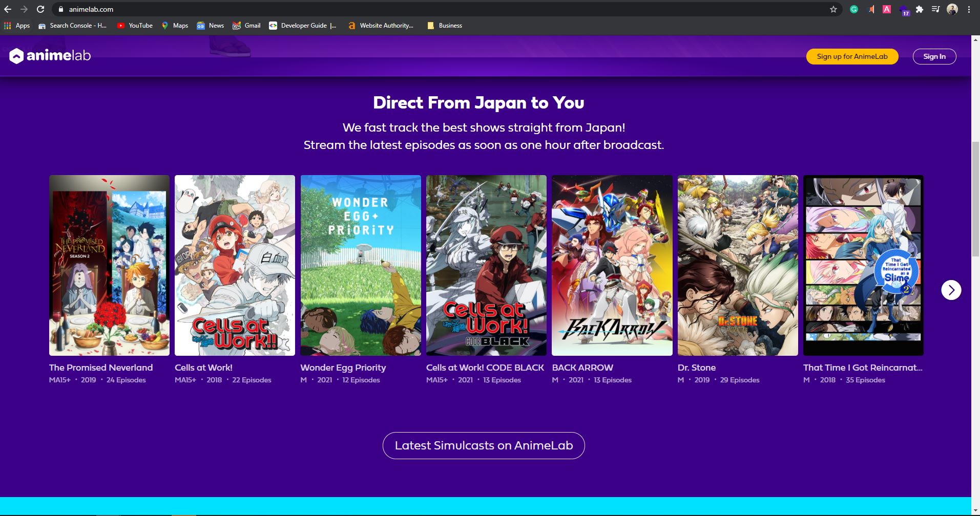Click the '12 Episodes' text
Image resolution: width=980 pixels, height=516 pixels.
click(x=361, y=380)
